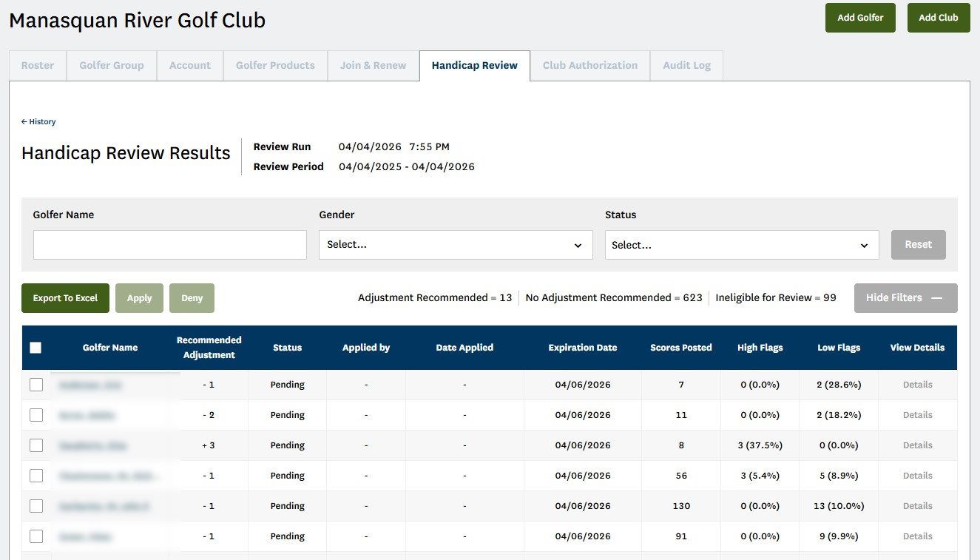
Task: Click the '13 (10.0%)' low flags cell
Action: (839, 506)
